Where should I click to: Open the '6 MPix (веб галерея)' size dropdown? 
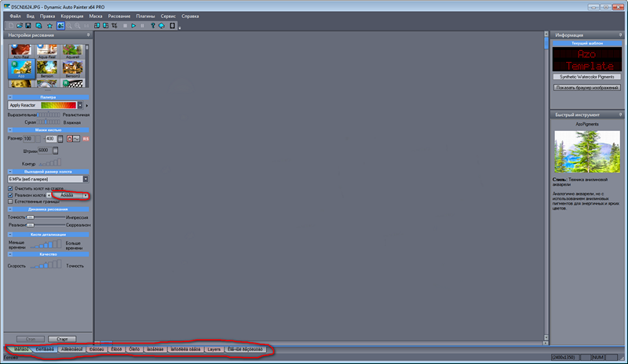(86, 180)
